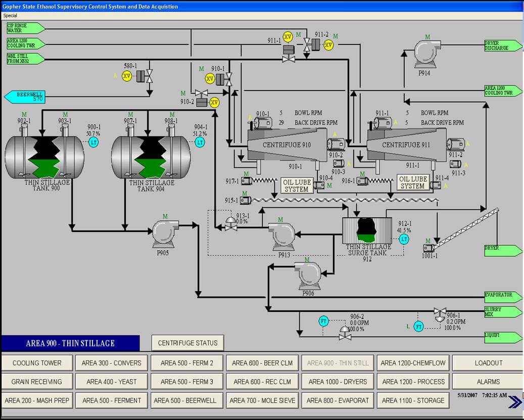Click the 911-1 XV valve indicator

click(288, 37)
